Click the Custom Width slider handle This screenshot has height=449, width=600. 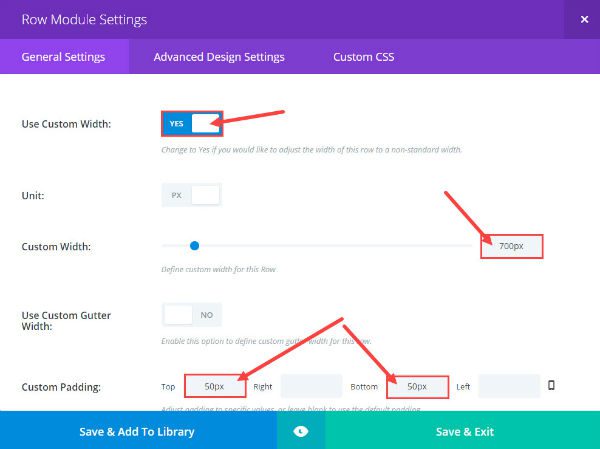(194, 246)
